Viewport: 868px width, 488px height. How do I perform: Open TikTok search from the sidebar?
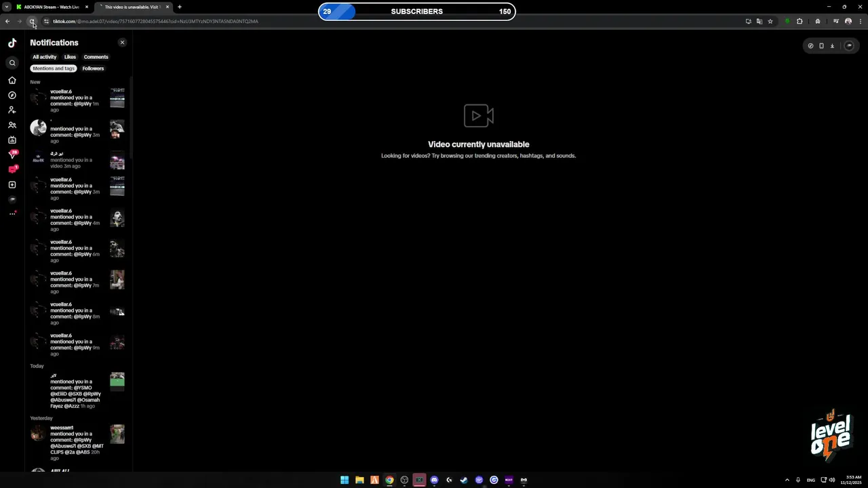[12, 63]
